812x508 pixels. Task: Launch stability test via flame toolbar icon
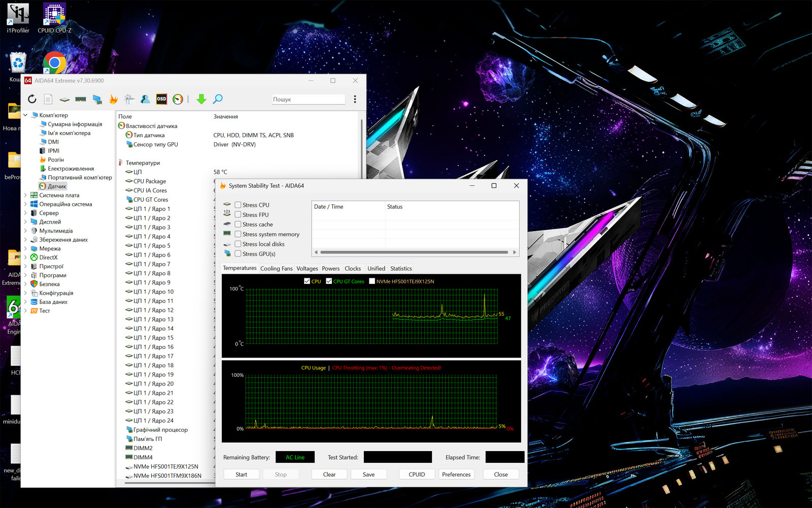pos(113,99)
